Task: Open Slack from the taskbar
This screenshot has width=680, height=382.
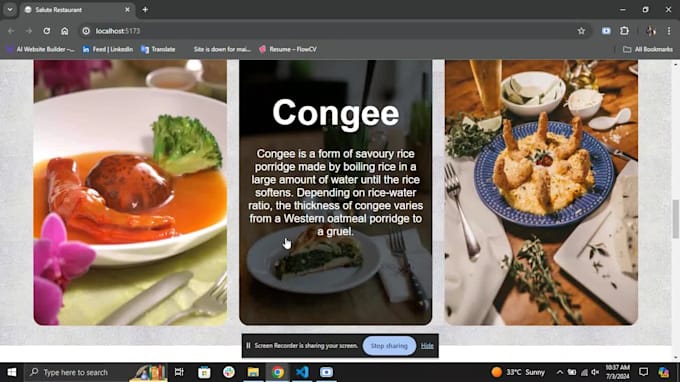Action: tap(229, 372)
